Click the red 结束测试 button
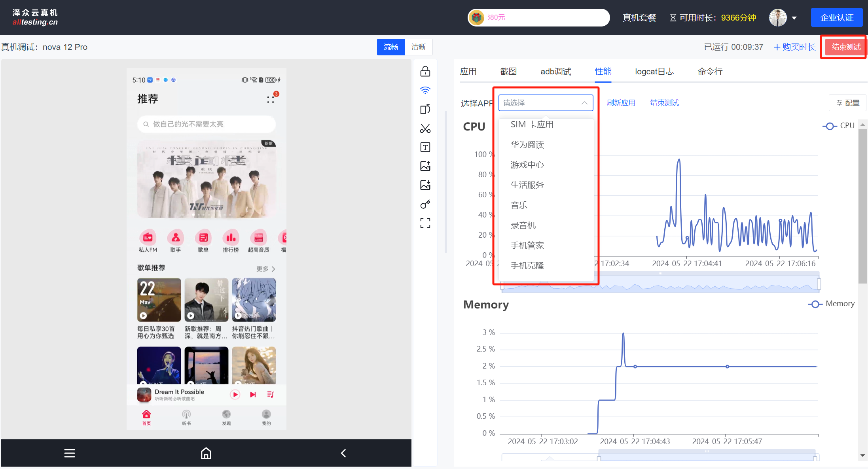This screenshot has height=469, width=868. 845,47
